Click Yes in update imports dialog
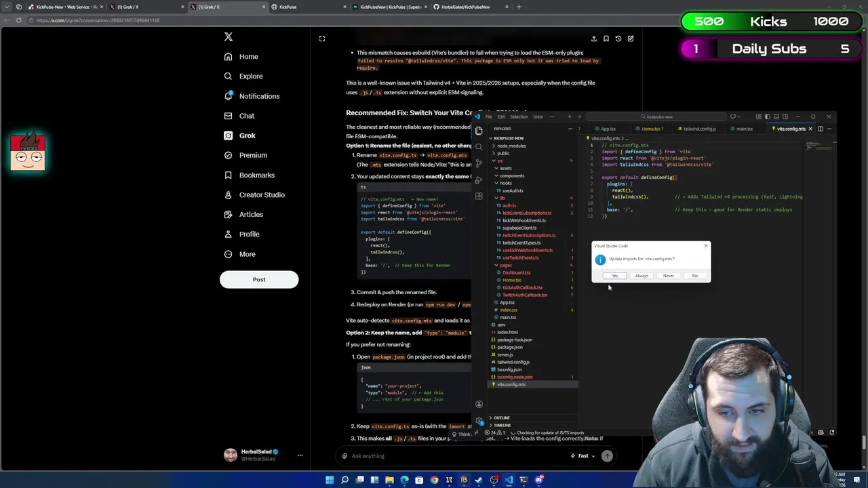Screen dimensions: 868x488 click(x=614, y=276)
